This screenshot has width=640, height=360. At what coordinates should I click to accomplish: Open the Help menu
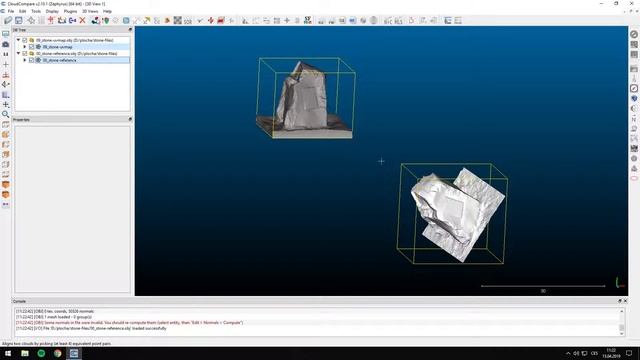pyautogui.click(x=107, y=11)
